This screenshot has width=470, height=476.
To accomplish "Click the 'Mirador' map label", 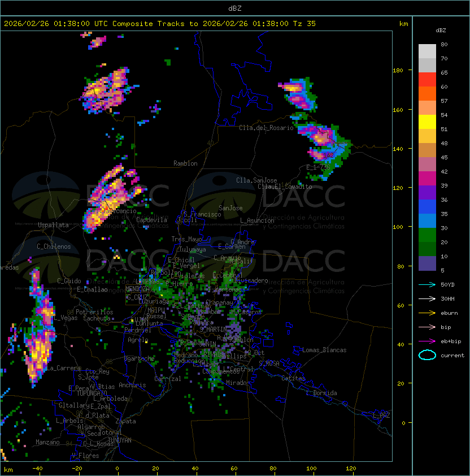I will point(238,383).
